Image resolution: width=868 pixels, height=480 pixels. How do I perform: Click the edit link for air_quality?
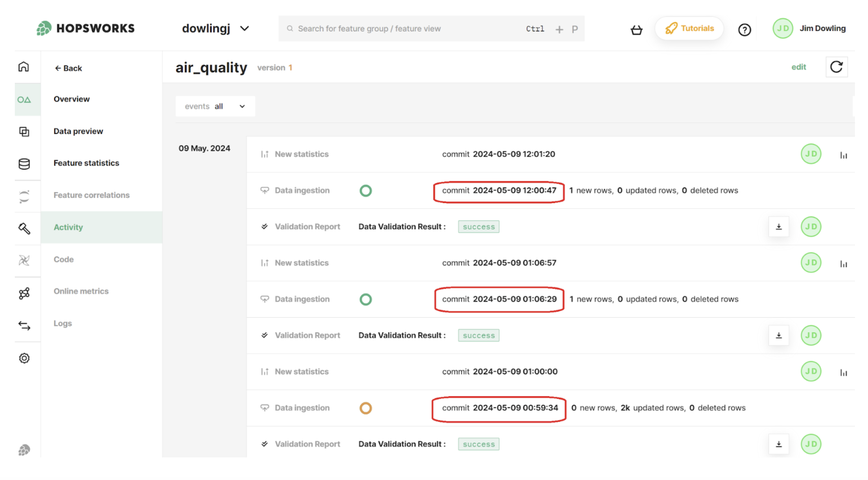(x=798, y=67)
